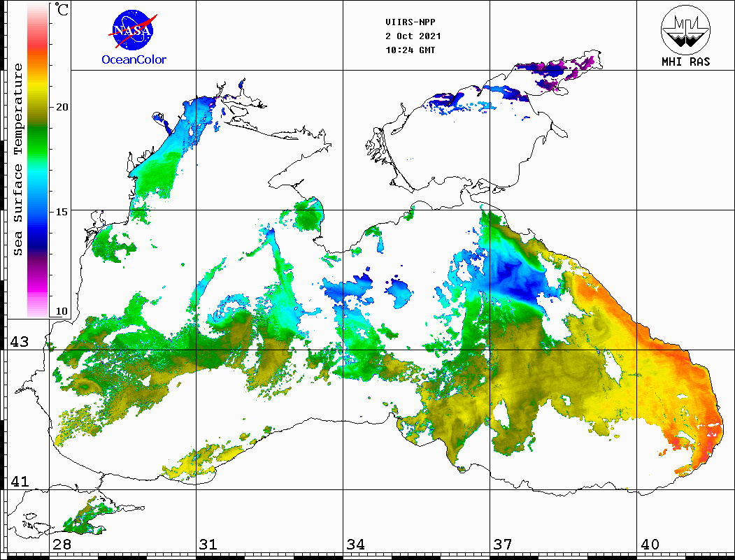
Task: Click the 10 tick label on the colorbar
Action: [x=62, y=311]
